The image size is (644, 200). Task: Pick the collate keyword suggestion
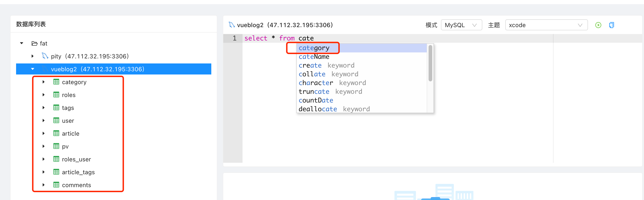tap(362, 74)
